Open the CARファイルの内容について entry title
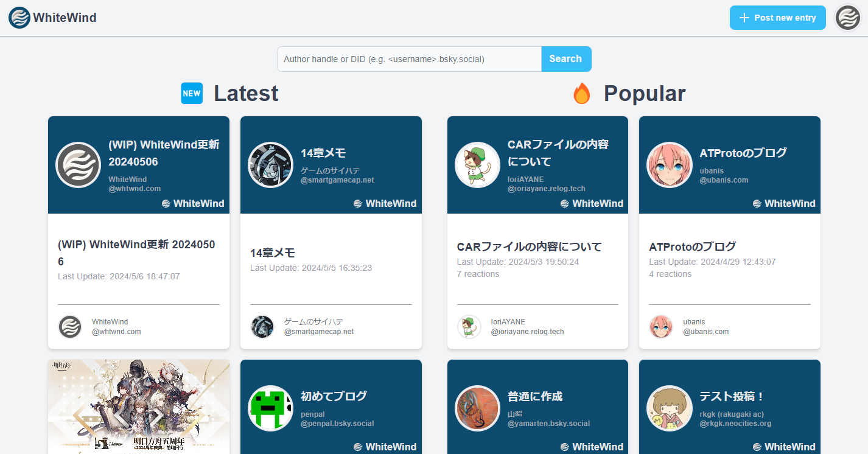Image resolution: width=868 pixels, height=454 pixels. (530, 246)
